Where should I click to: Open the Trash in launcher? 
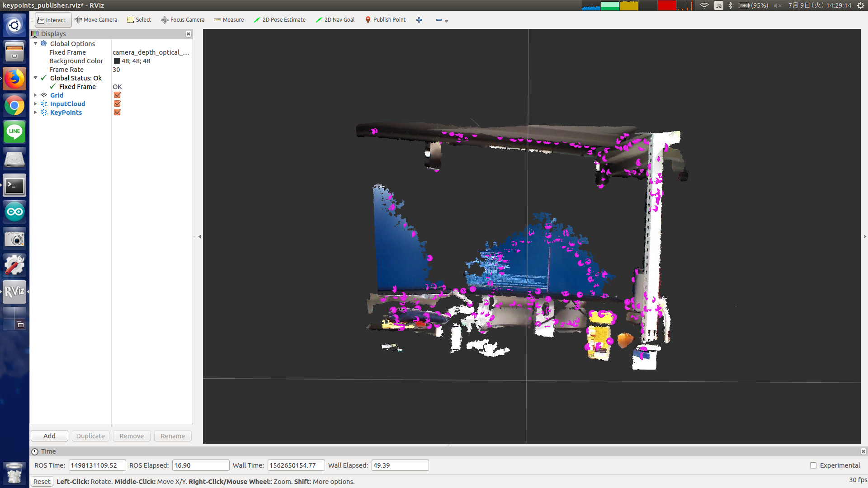14,473
